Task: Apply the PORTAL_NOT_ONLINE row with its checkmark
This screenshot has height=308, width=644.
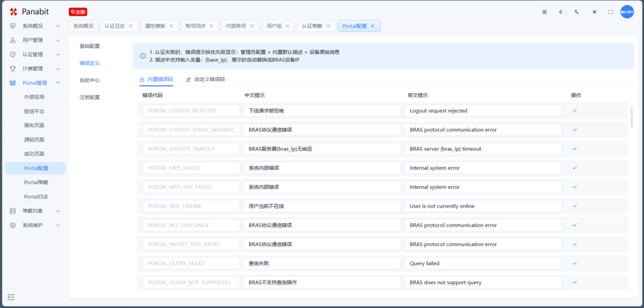Action: [575, 206]
